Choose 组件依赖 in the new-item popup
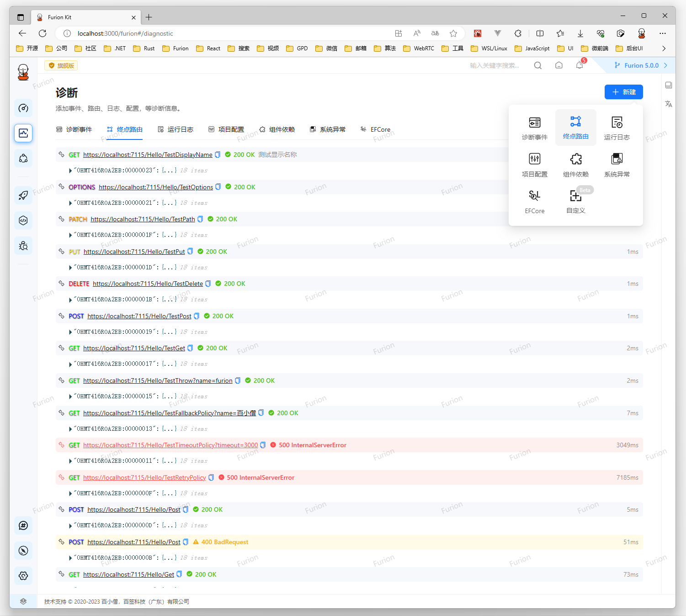This screenshot has width=686, height=616. point(576,165)
